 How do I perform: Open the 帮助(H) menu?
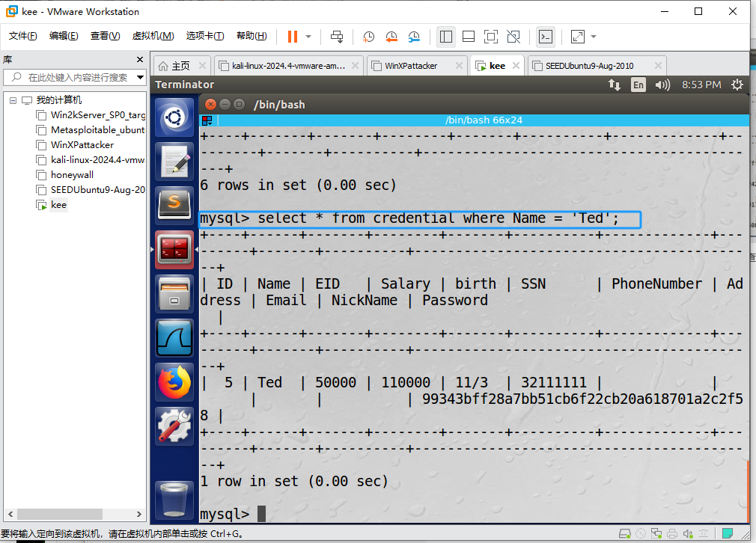pyautogui.click(x=252, y=36)
